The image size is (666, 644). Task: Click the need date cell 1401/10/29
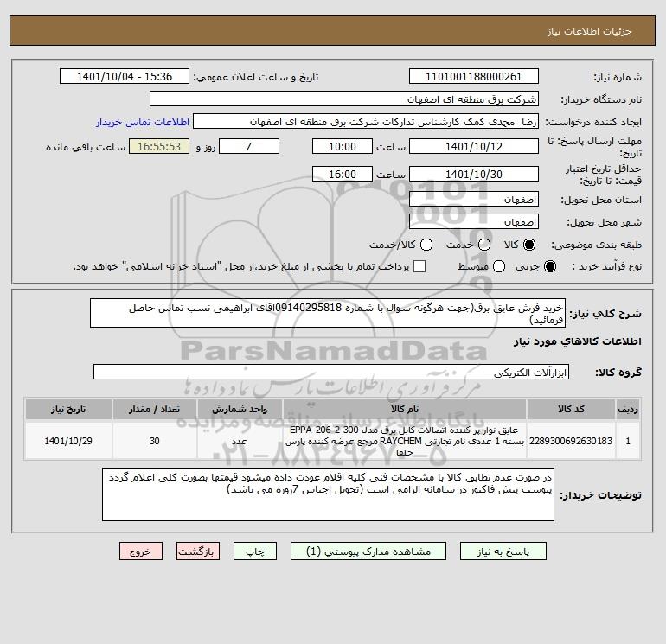(x=68, y=441)
